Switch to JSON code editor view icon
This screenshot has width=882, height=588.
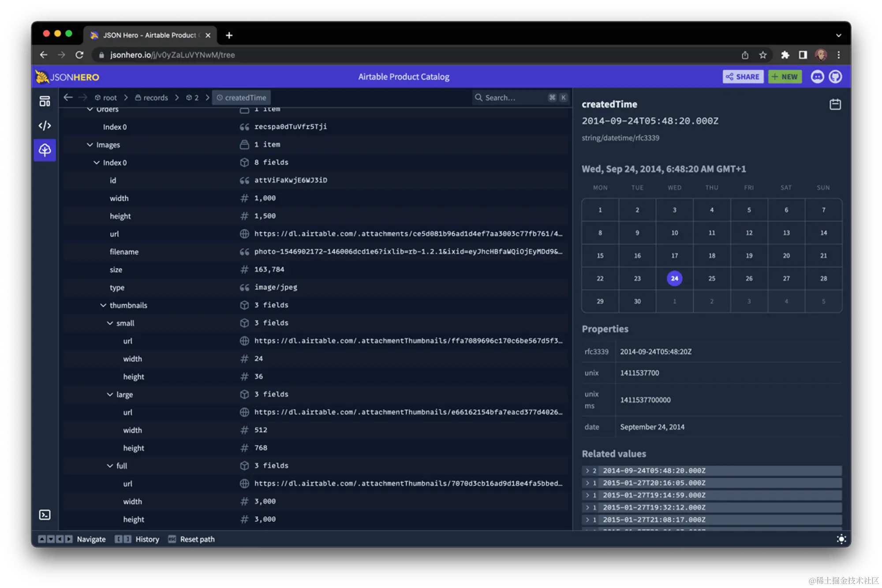(x=45, y=126)
